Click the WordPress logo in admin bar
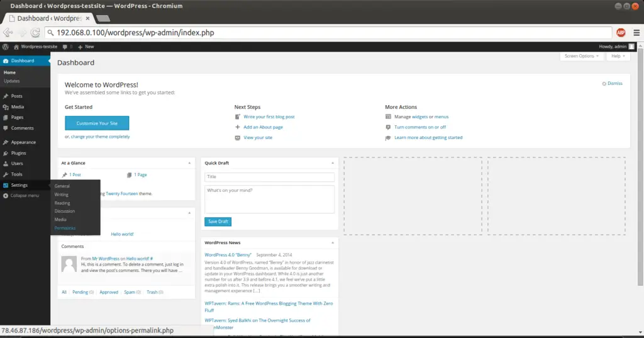Image resolution: width=644 pixels, height=338 pixels. [5, 47]
